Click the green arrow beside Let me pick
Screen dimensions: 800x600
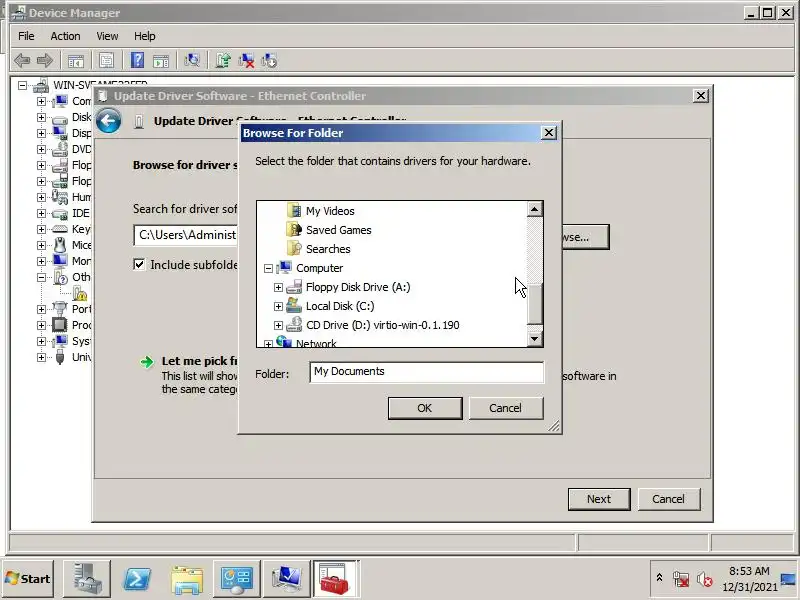tap(147, 362)
